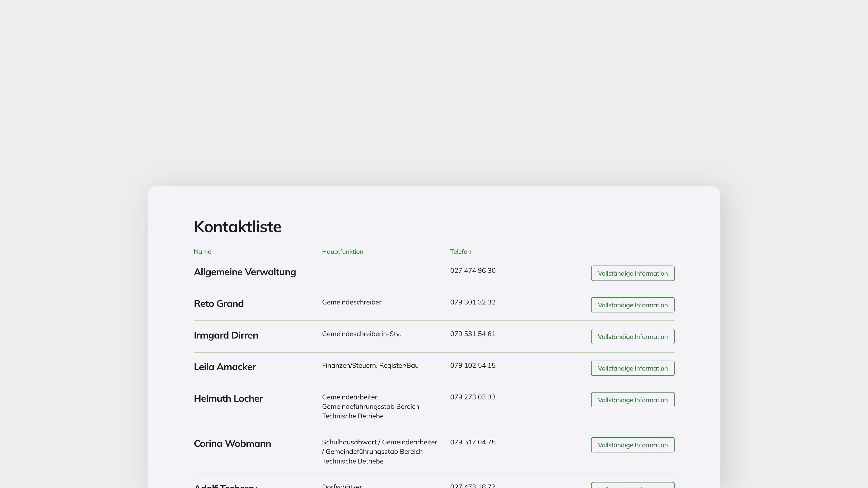Click phone number 079 102 54 15
This screenshot has height=488, width=868.
coord(472,365)
